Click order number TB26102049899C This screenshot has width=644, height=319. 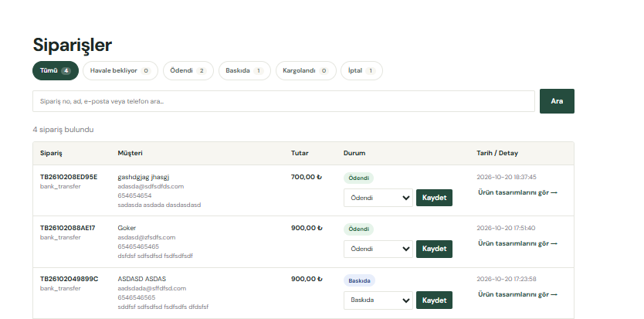click(x=69, y=279)
